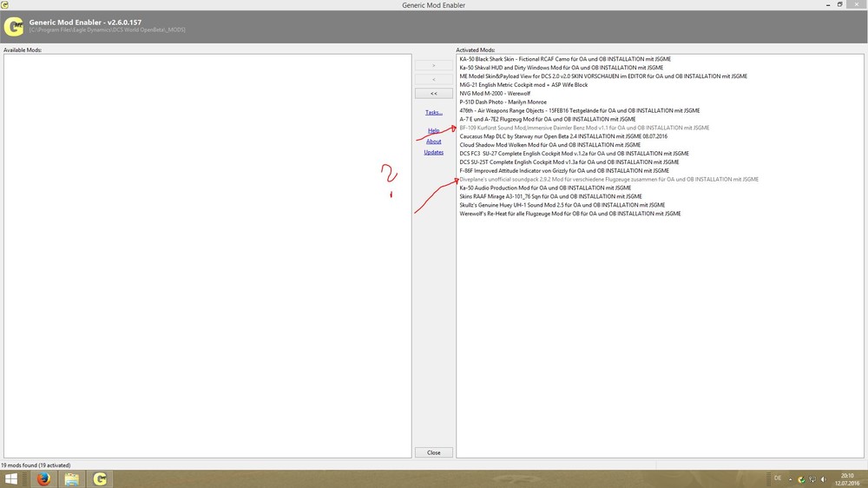Viewport: 868px width, 488px height.
Task: Click the volume speaker tray icon
Action: [x=823, y=479]
